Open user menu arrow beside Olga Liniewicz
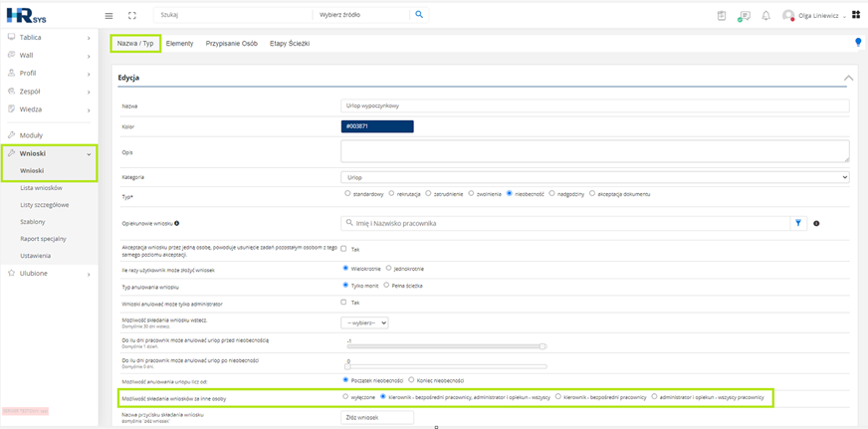The height and width of the screenshot is (429, 868). pos(844,17)
